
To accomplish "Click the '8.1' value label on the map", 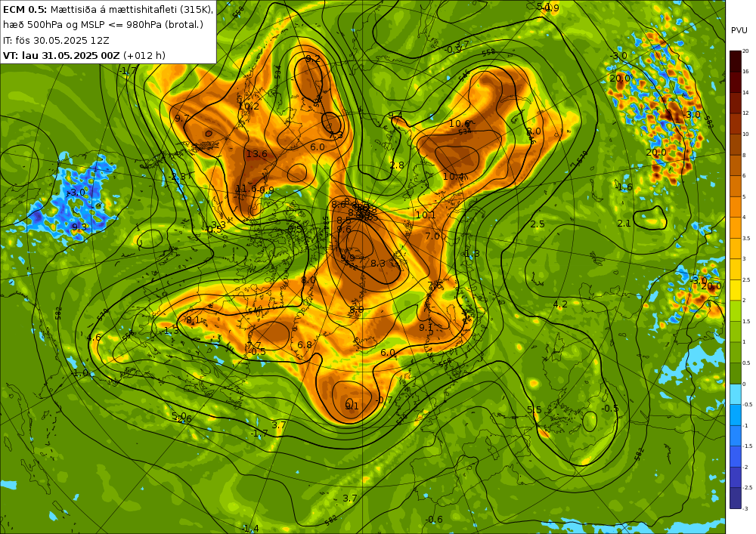I will tap(193, 320).
